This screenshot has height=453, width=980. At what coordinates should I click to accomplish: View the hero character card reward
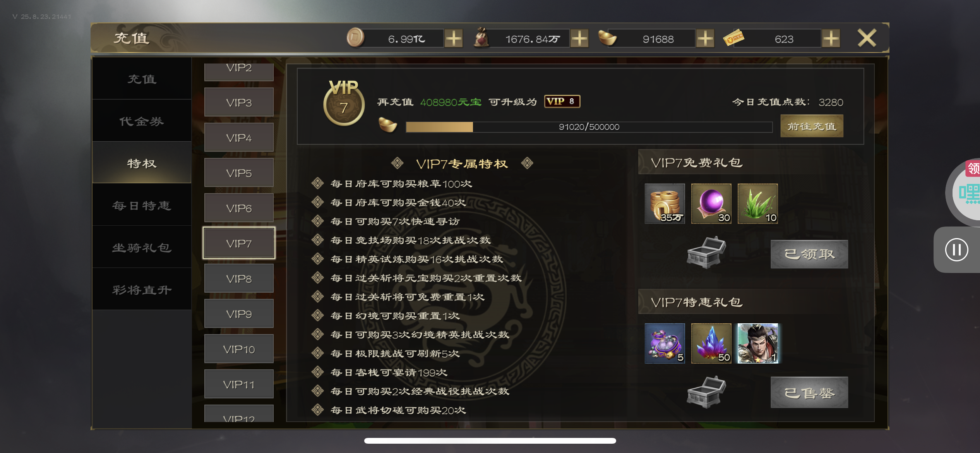(x=758, y=343)
